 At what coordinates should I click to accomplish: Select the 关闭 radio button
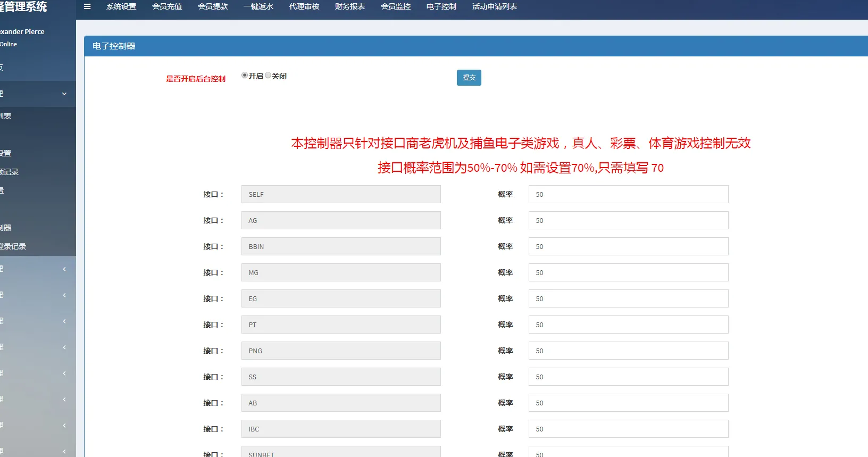[268, 76]
